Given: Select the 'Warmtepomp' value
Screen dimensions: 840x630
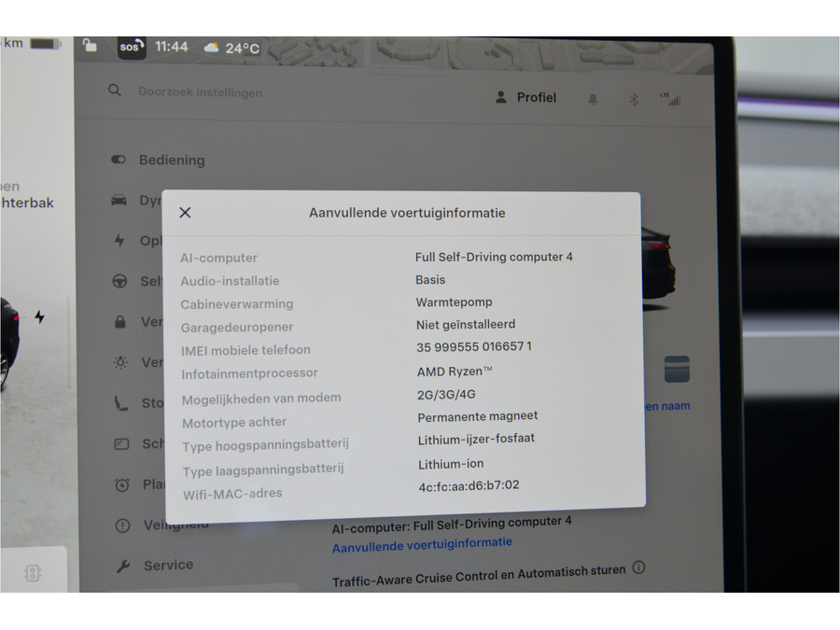Looking at the screenshot, I should [454, 302].
